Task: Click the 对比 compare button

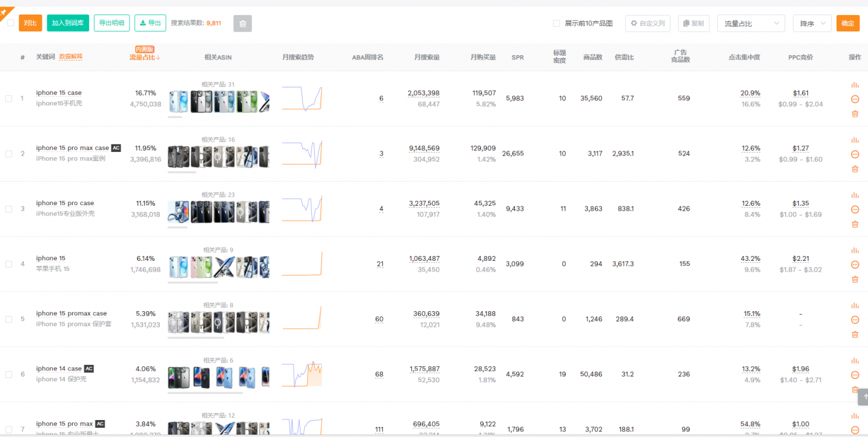Action: pyautogui.click(x=30, y=23)
